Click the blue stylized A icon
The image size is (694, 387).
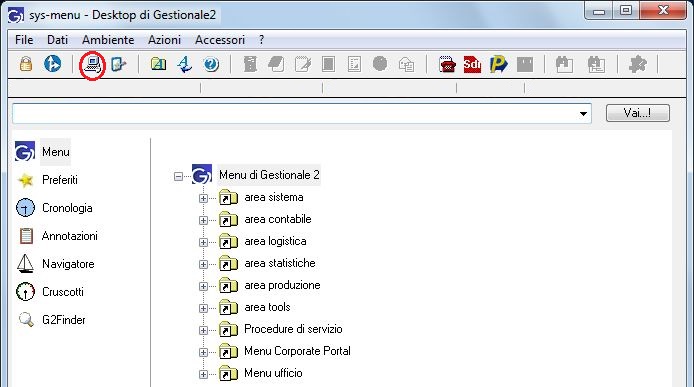(x=184, y=64)
